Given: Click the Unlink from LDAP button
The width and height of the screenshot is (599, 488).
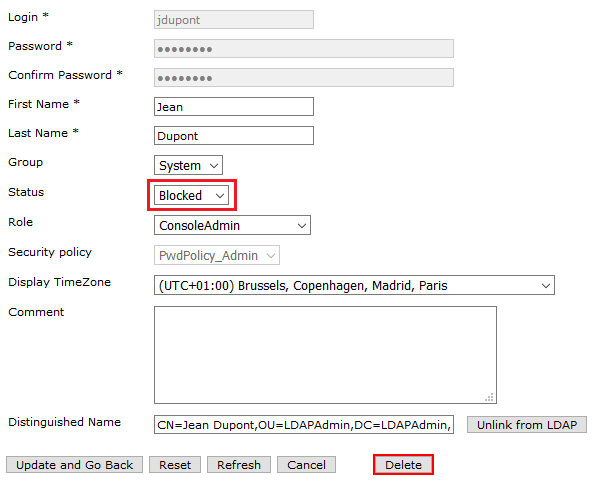Looking at the screenshot, I should 527,425.
